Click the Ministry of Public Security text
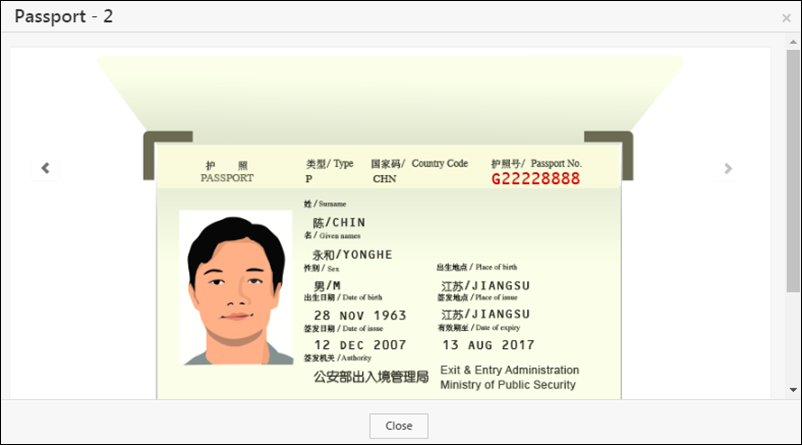The width and height of the screenshot is (802, 445). click(508, 385)
